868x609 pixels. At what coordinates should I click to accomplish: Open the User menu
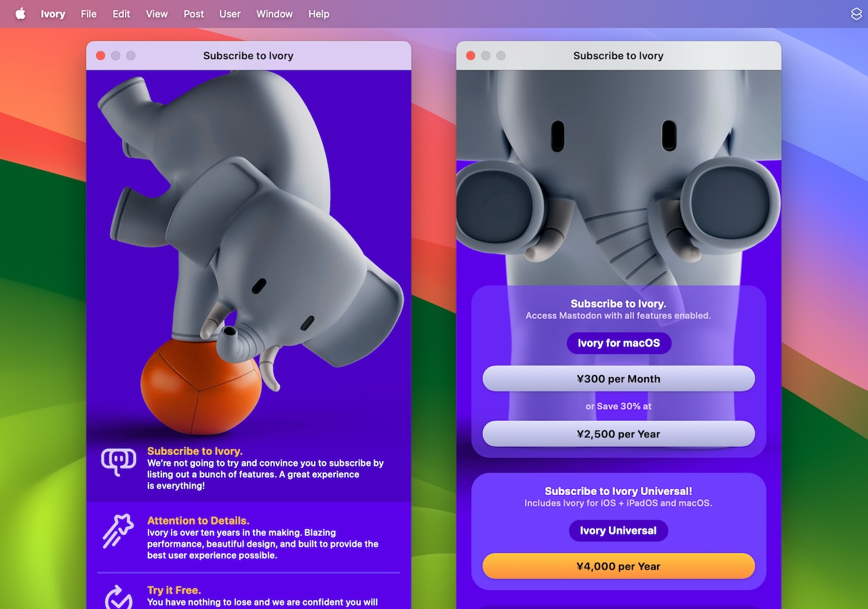coord(230,14)
